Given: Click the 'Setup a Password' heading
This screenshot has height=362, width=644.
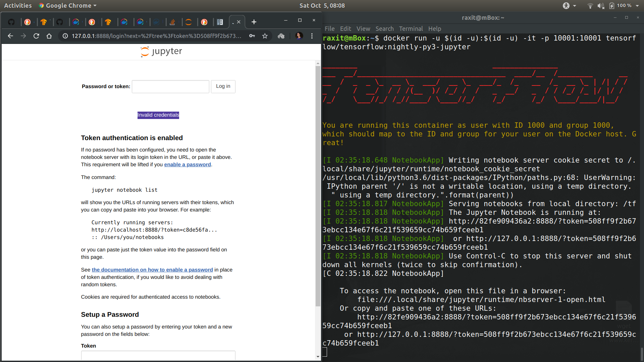Looking at the screenshot, I should [x=110, y=314].
